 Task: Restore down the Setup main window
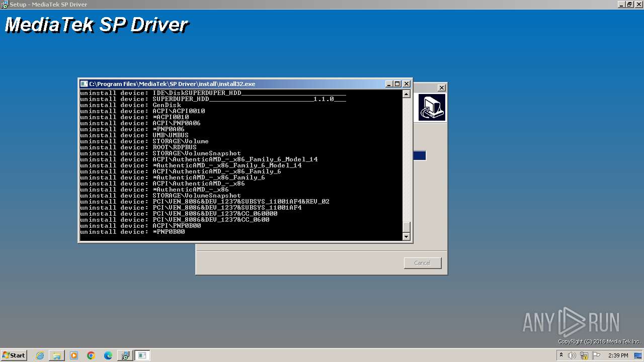point(630,4)
